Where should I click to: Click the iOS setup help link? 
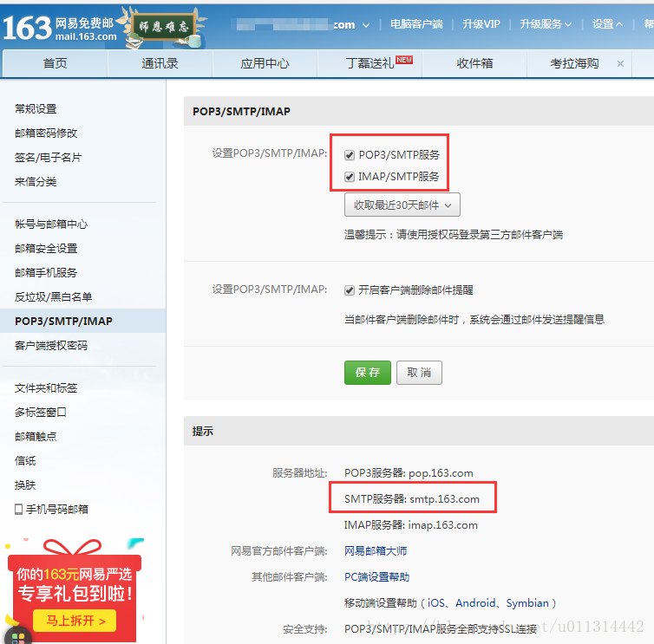click(x=436, y=603)
